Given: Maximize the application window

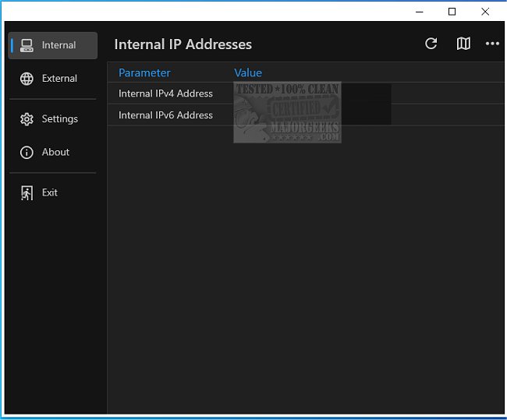Looking at the screenshot, I should 452,12.
